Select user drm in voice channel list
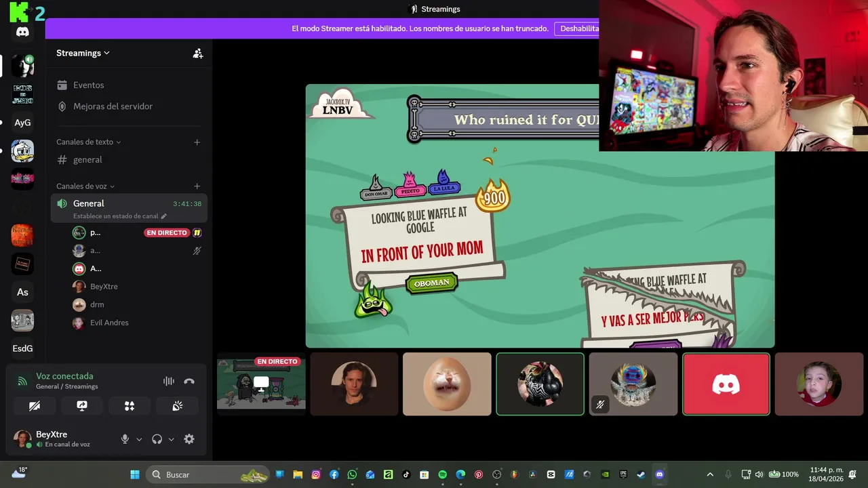 (137, 305)
